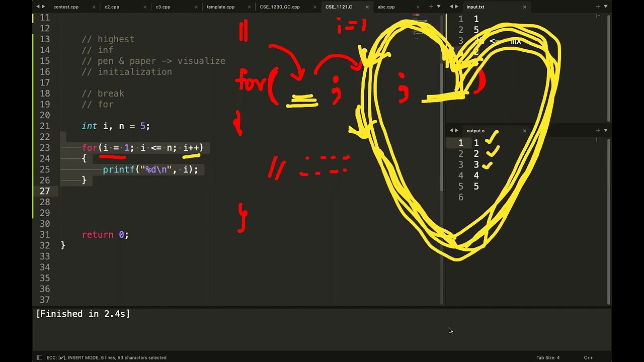Image resolution: width=644 pixels, height=362 pixels.
Task: Switch to c3.cpp tab
Action: click(163, 7)
